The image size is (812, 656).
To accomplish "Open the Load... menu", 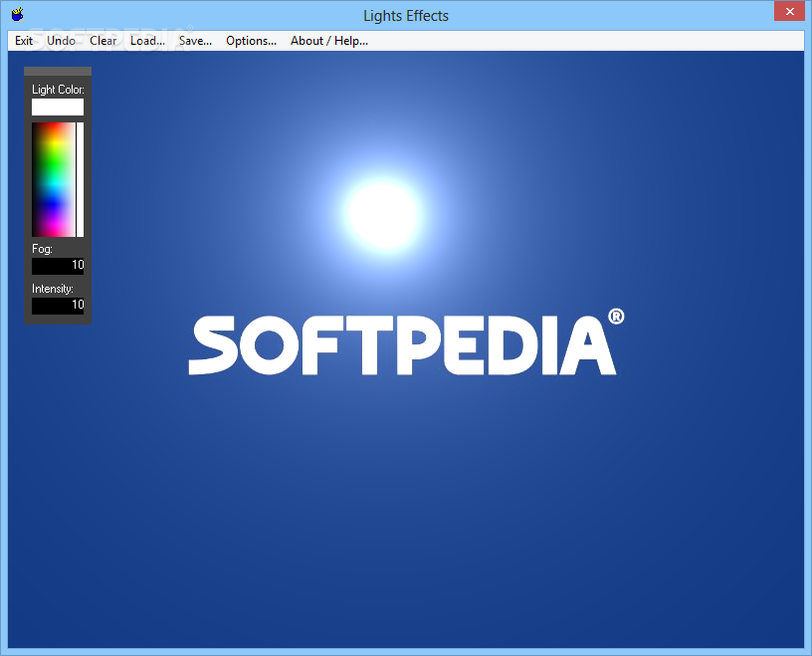I will tap(147, 41).
